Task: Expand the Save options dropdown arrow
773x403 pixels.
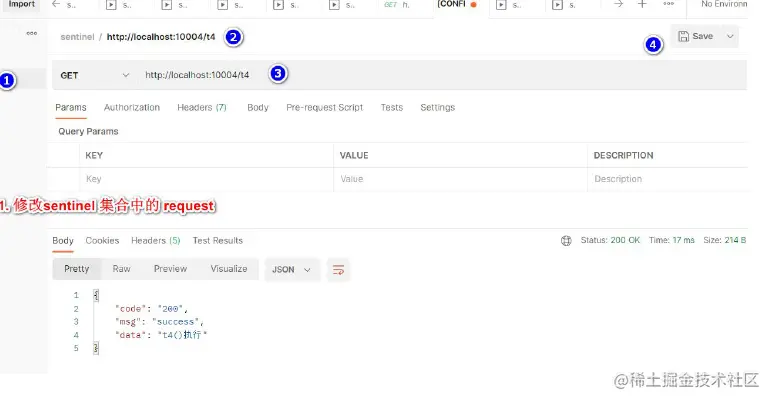Action: (730, 36)
